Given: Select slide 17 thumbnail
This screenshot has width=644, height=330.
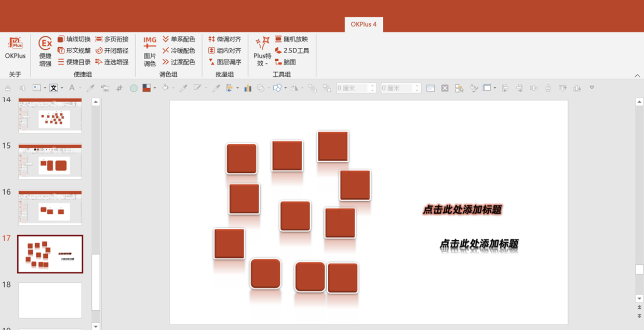Looking at the screenshot, I should pyautogui.click(x=50, y=254).
